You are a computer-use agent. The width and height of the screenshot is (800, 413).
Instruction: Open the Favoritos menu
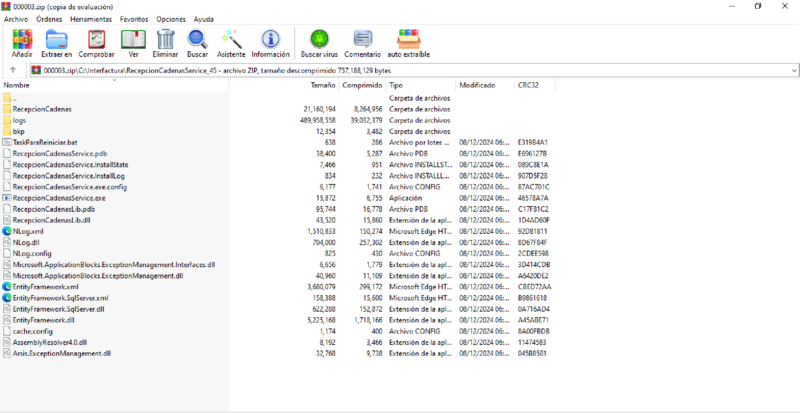(x=134, y=19)
